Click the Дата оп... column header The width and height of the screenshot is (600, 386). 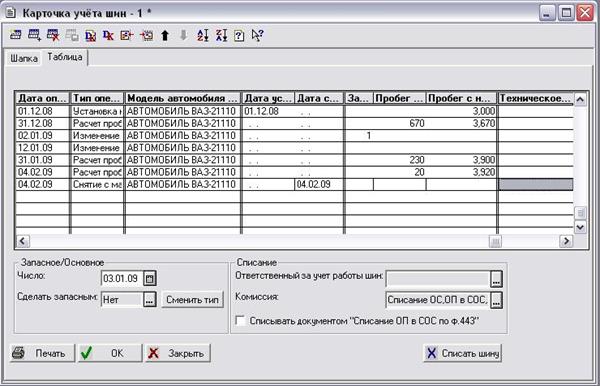42,98
